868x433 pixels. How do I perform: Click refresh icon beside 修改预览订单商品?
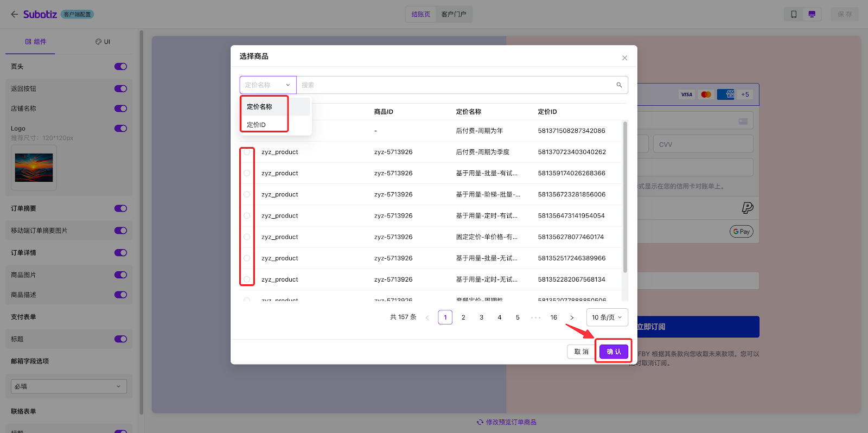coord(480,422)
